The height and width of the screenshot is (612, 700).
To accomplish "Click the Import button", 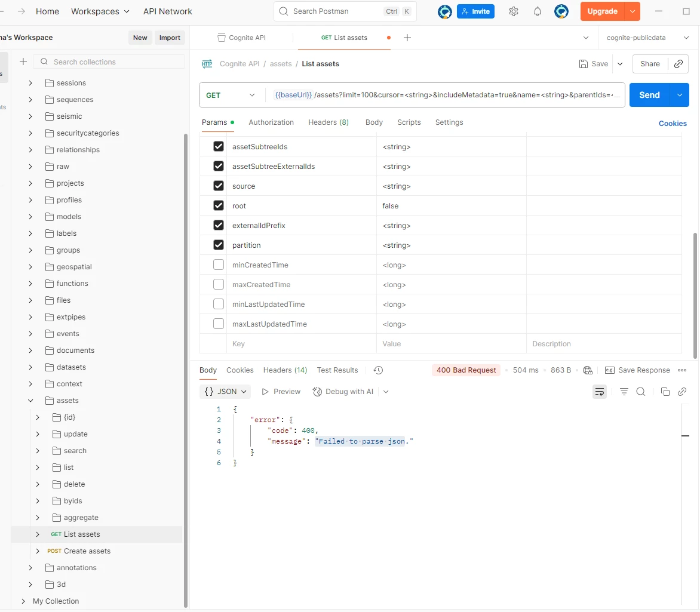I will pyautogui.click(x=170, y=38).
